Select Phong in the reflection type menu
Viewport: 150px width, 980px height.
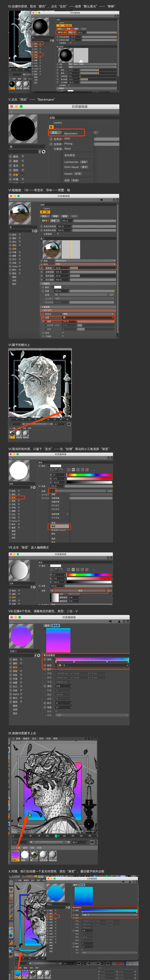[68, 143]
